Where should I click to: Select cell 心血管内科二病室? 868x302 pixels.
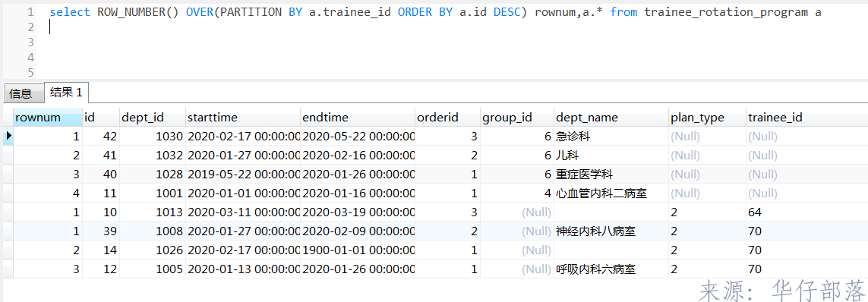611,193
